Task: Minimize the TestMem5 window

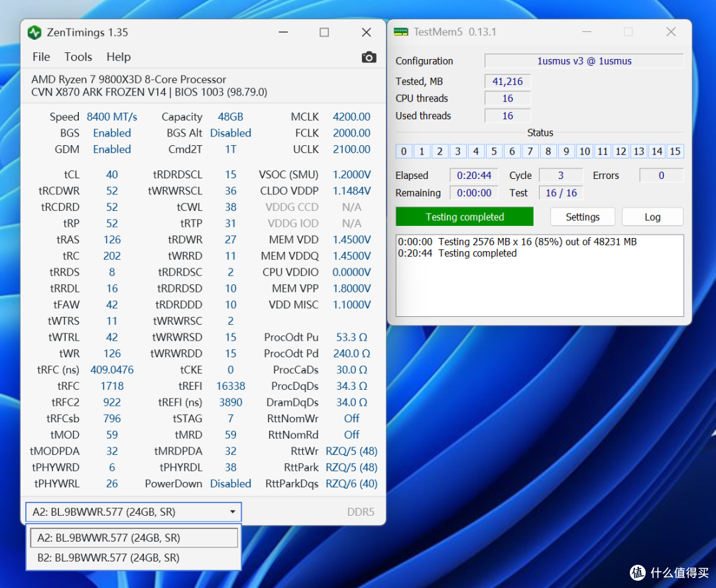Action: click(x=587, y=32)
